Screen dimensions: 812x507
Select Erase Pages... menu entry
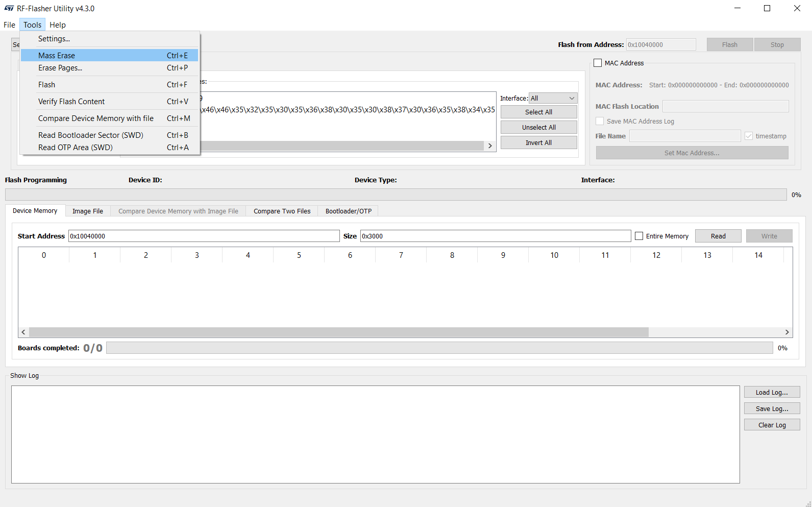(x=60, y=68)
